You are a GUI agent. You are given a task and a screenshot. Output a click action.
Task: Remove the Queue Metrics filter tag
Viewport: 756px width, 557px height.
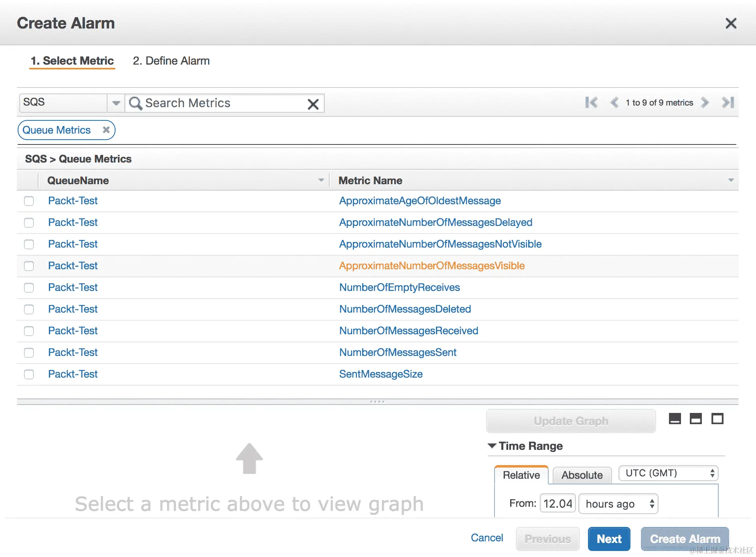[106, 130]
